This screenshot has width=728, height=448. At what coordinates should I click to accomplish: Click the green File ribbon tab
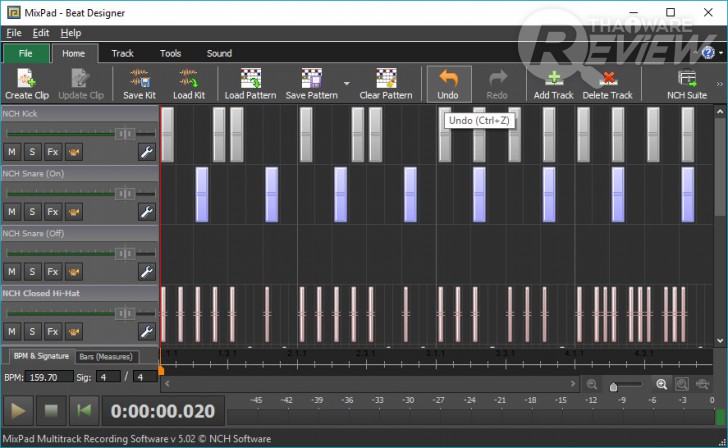click(x=26, y=53)
